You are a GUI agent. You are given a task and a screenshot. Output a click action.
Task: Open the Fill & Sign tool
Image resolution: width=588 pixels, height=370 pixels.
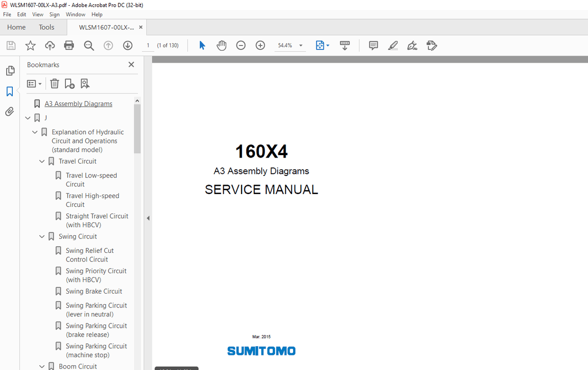click(432, 45)
